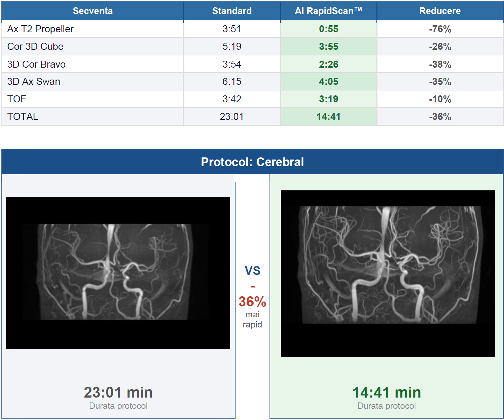Select the TOF sequence row
The height and width of the screenshot is (420, 504).
252,99
